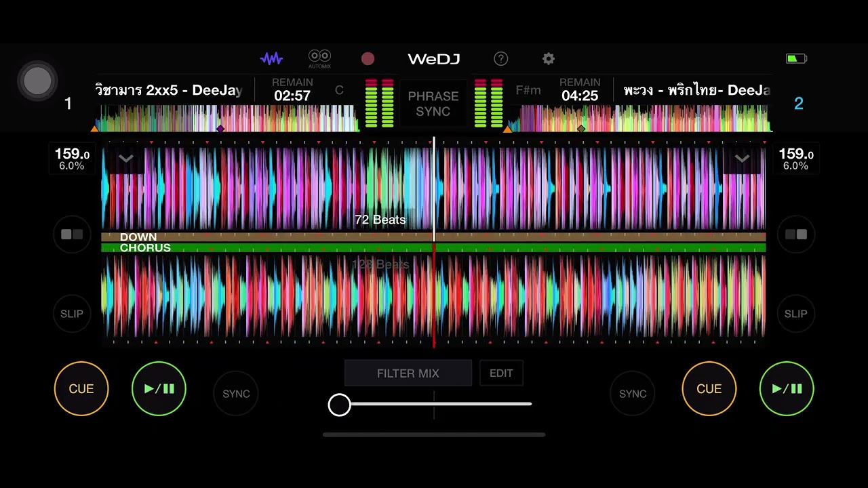Open deck 1 track title วิชามาร 2xx5
This screenshot has width=868, height=488.
(x=168, y=90)
